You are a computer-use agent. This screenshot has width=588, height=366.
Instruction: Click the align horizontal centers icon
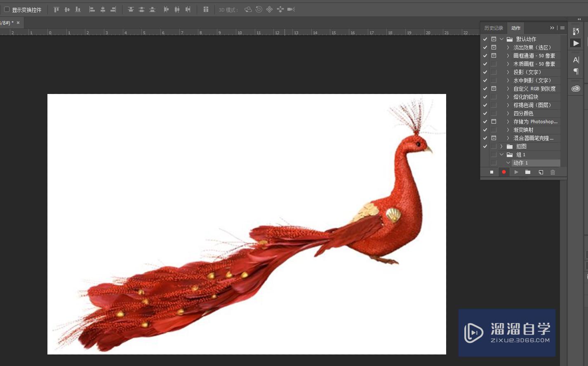(103, 9)
